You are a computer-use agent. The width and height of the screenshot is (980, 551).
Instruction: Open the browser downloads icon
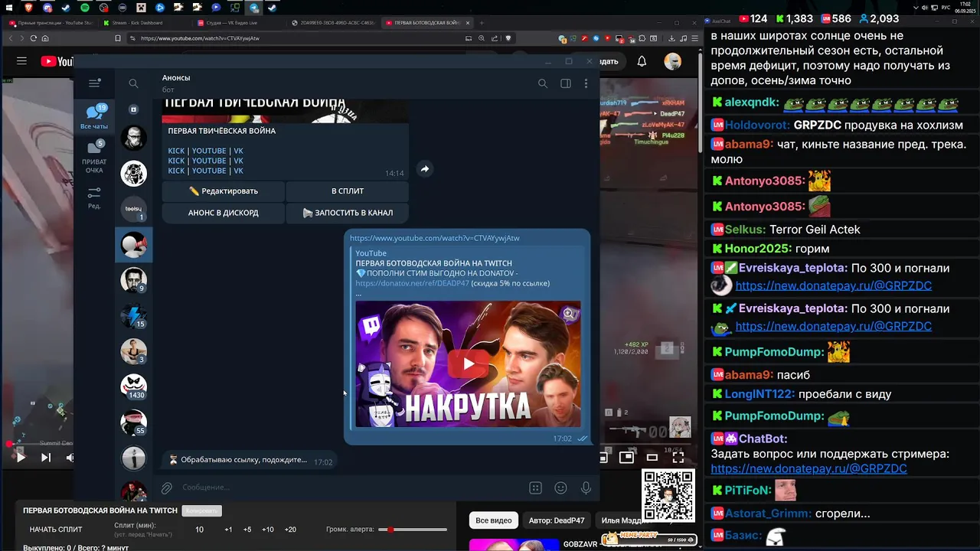(x=671, y=38)
